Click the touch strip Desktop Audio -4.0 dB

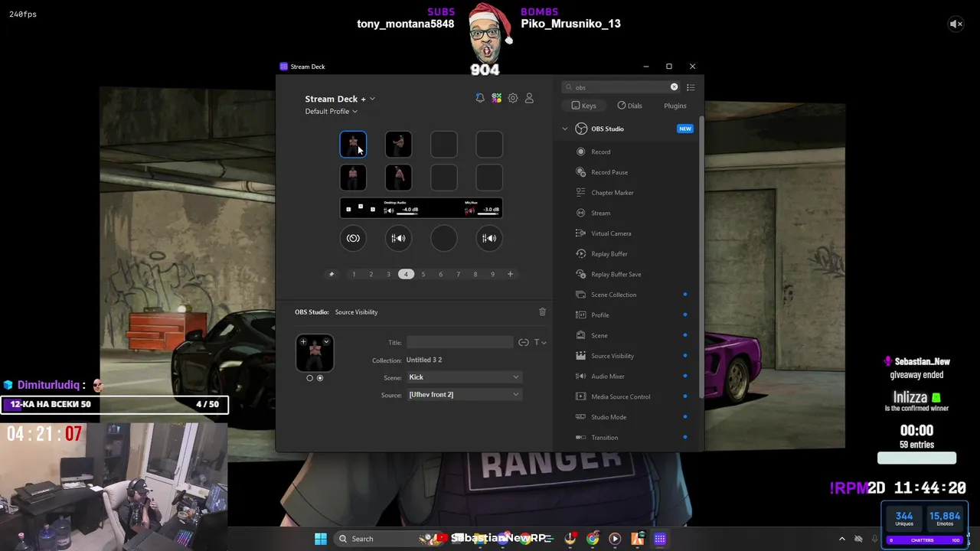(401, 208)
